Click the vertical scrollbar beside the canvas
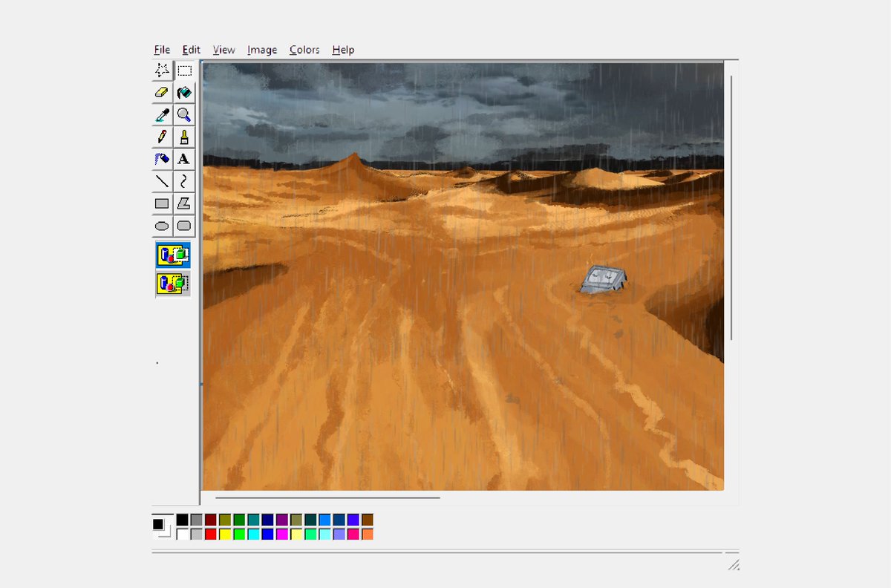 [732, 208]
